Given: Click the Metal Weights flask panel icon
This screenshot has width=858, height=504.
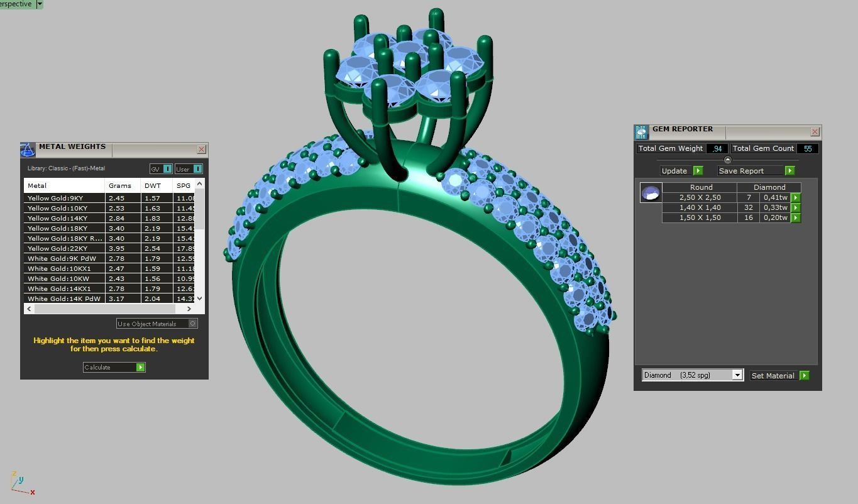Looking at the screenshot, I should (x=28, y=150).
